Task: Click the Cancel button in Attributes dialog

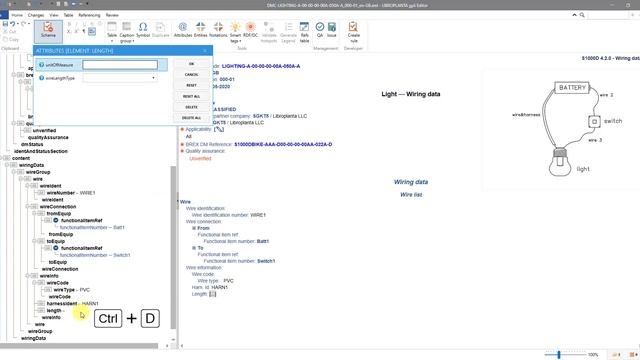Action: click(x=191, y=75)
